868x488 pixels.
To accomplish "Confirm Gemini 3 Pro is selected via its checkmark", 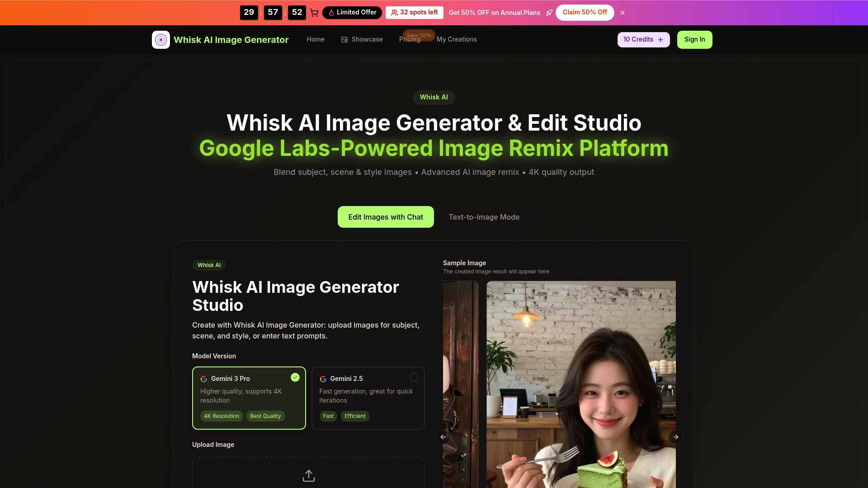I will (295, 377).
